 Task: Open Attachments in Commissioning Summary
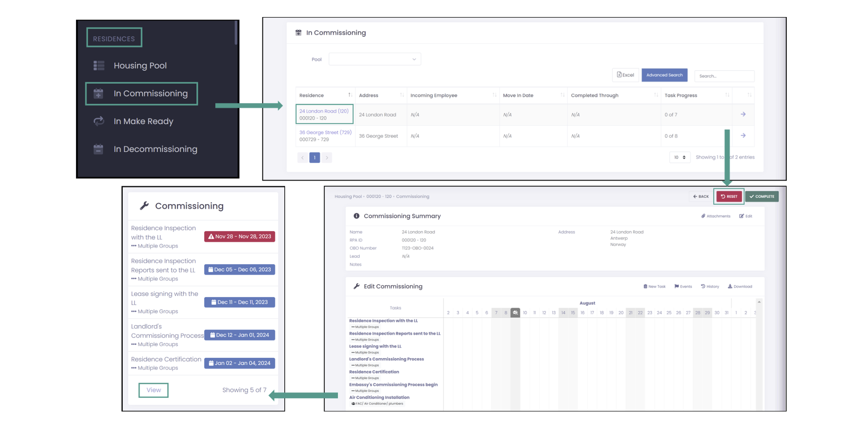pyautogui.click(x=715, y=216)
